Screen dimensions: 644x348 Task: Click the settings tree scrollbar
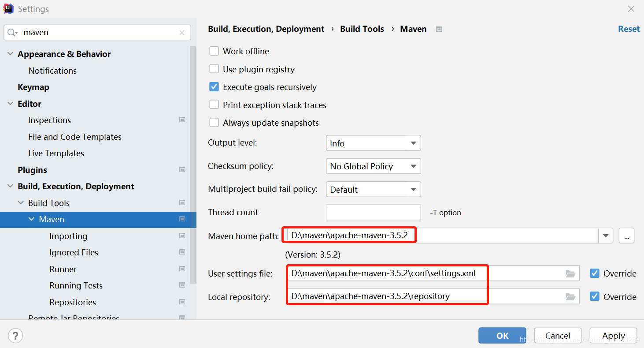click(x=193, y=164)
